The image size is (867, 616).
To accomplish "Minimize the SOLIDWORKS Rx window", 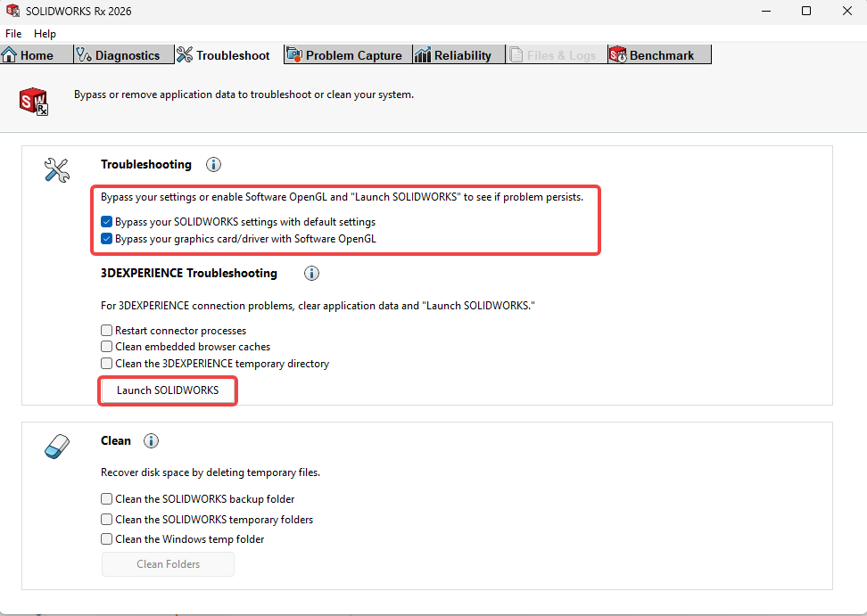I will tap(766, 11).
